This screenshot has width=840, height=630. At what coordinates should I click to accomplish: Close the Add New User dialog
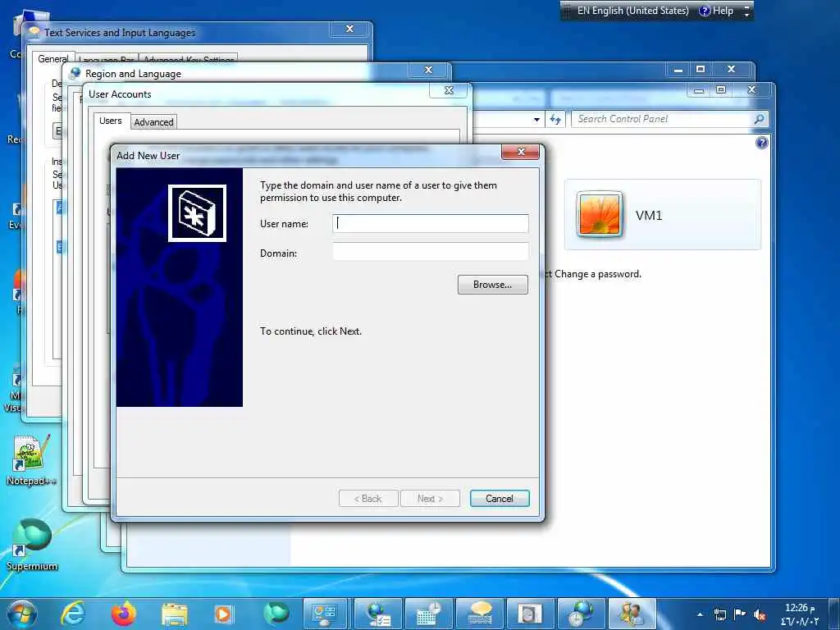[520, 152]
